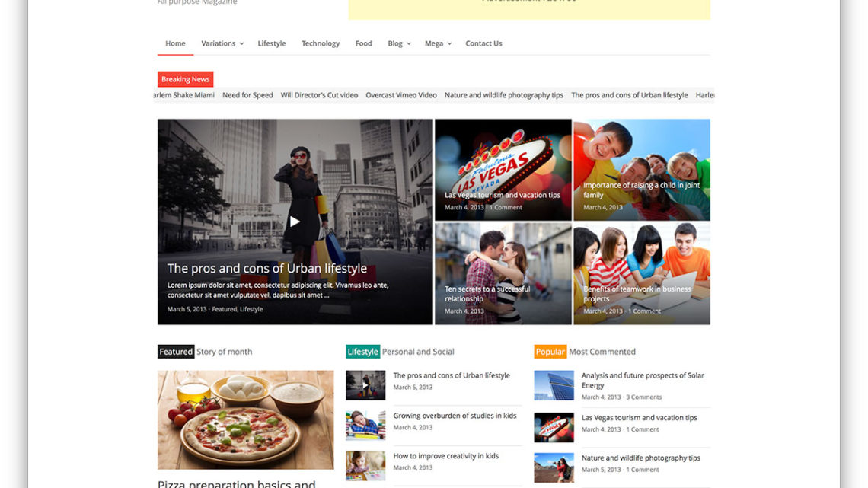Open Urban lifestyle article in Lifestyle list
The width and height of the screenshot is (868, 488).
[x=452, y=375]
